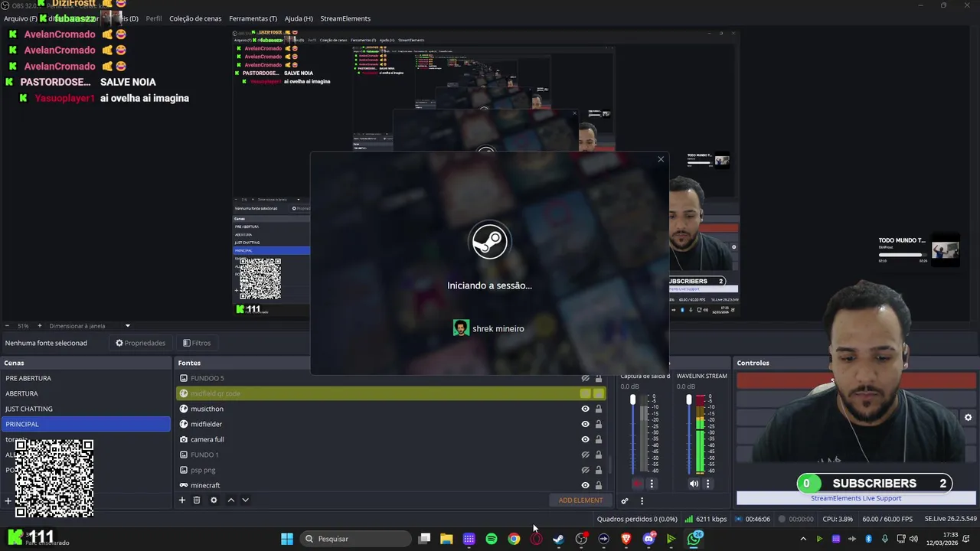Open Propriedades for the selected source
Screen dimensions: 980x551
click(140, 343)
